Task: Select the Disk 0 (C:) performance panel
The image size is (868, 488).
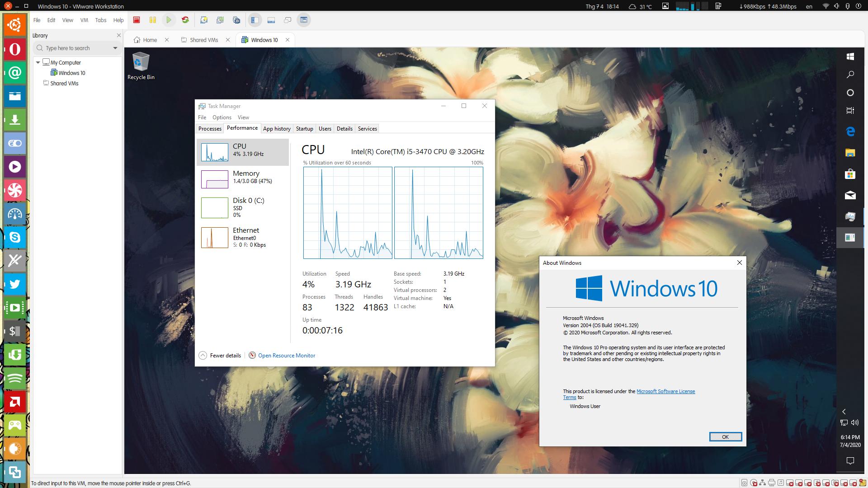Action: click(243, 207)
